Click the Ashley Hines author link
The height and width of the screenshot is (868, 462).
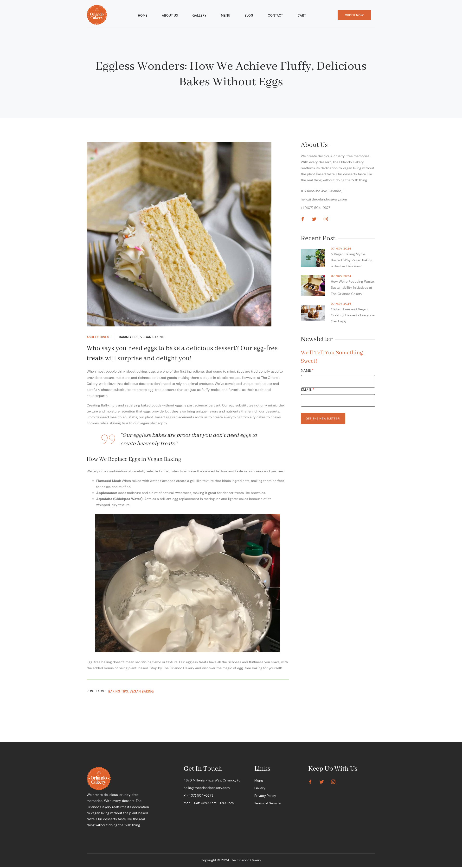click(x=98, y=337)
